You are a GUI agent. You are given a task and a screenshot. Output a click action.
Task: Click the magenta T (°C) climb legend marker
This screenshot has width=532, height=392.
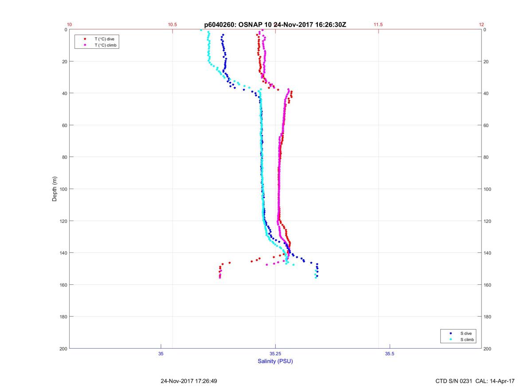tap(85, 45)
